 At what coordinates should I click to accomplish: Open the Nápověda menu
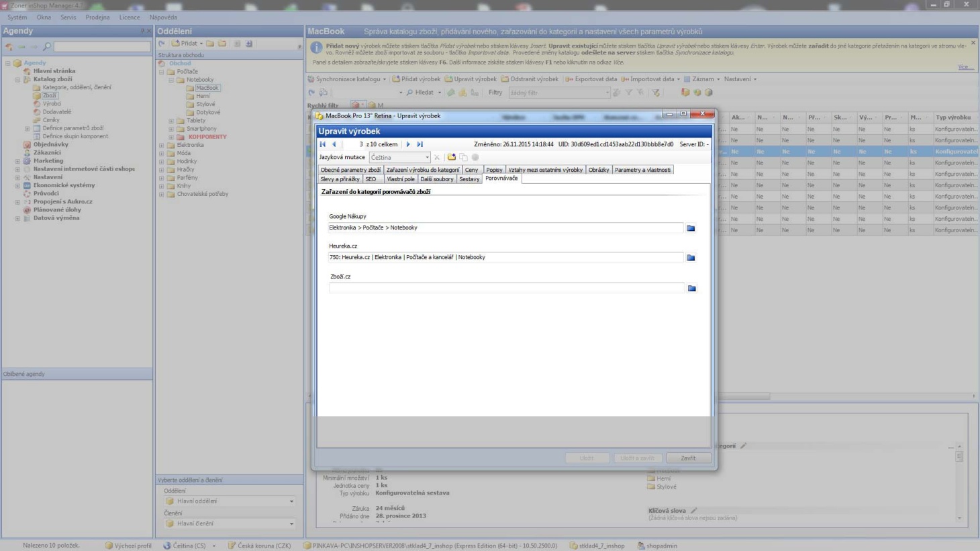(163, 17)
